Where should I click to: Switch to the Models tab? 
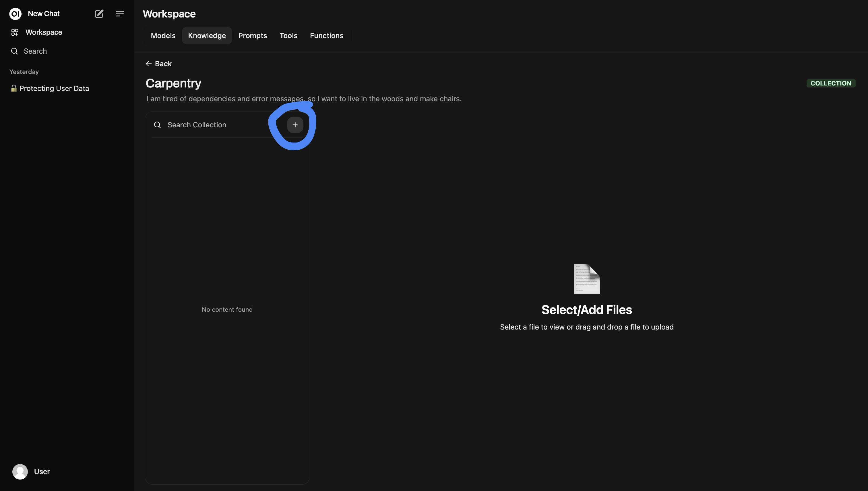163,36
